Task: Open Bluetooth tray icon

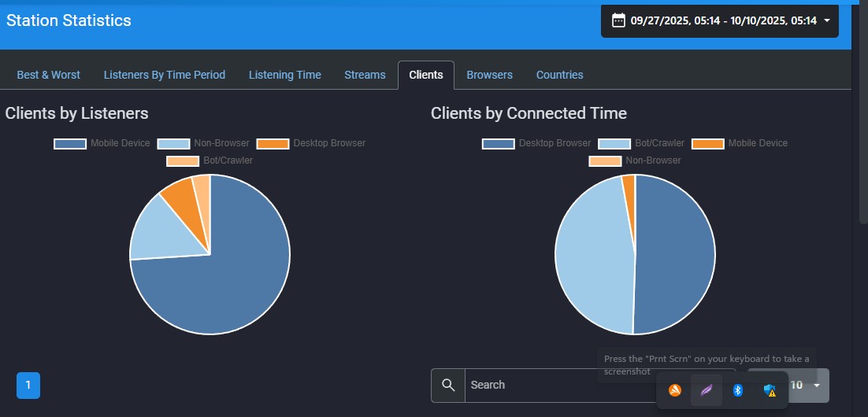Action: coord(738,389)
